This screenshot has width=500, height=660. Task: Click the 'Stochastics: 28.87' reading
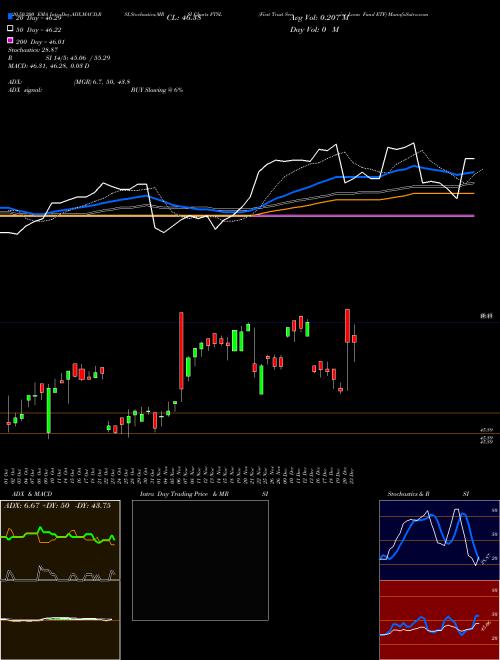pos(33,50)
